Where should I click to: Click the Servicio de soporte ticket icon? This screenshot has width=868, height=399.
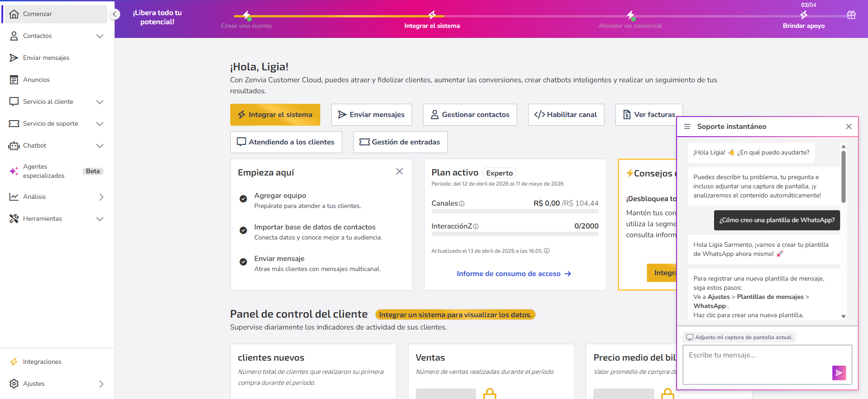point(14,123)
